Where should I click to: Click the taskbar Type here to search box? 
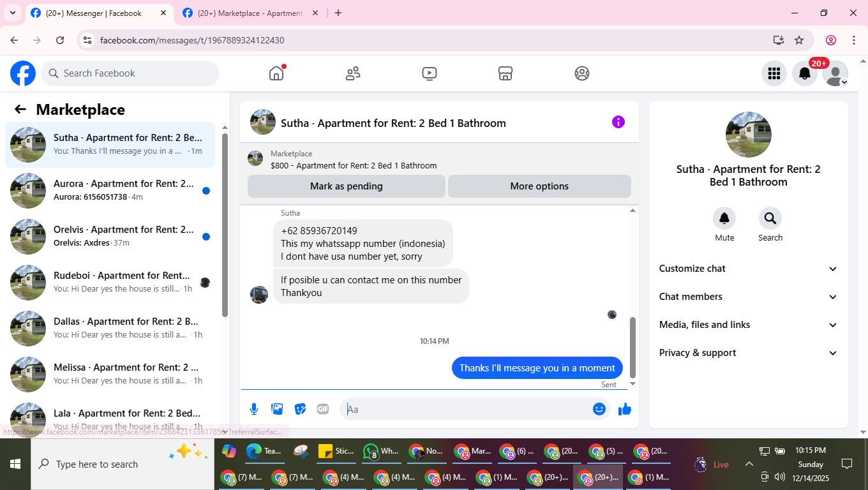coord(123,464)
